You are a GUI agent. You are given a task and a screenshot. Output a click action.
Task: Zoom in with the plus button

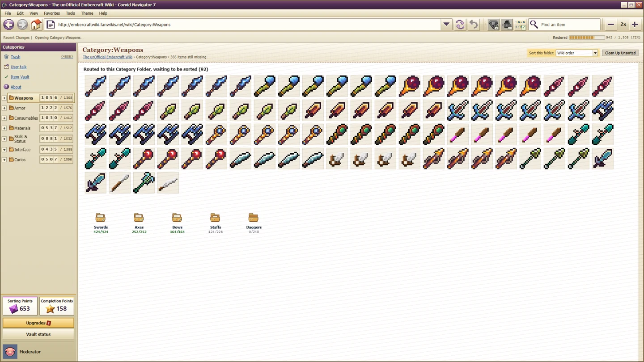(635, 25)
